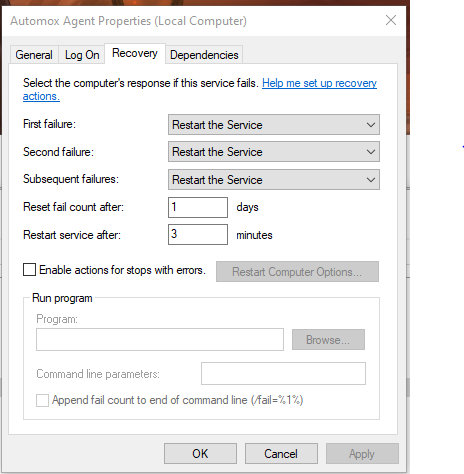Close the Automox Agent Properties dialog
Screen dimensions: 464x474
point(391,20)
